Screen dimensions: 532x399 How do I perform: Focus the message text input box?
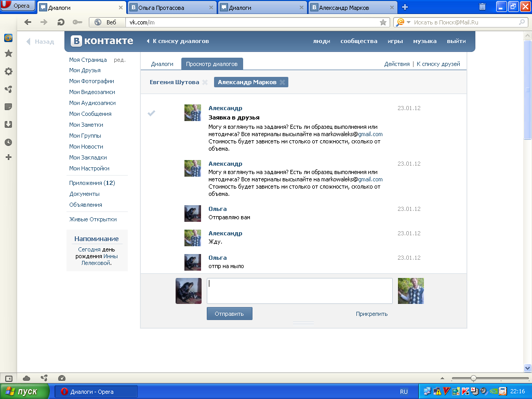pos(300,291)
